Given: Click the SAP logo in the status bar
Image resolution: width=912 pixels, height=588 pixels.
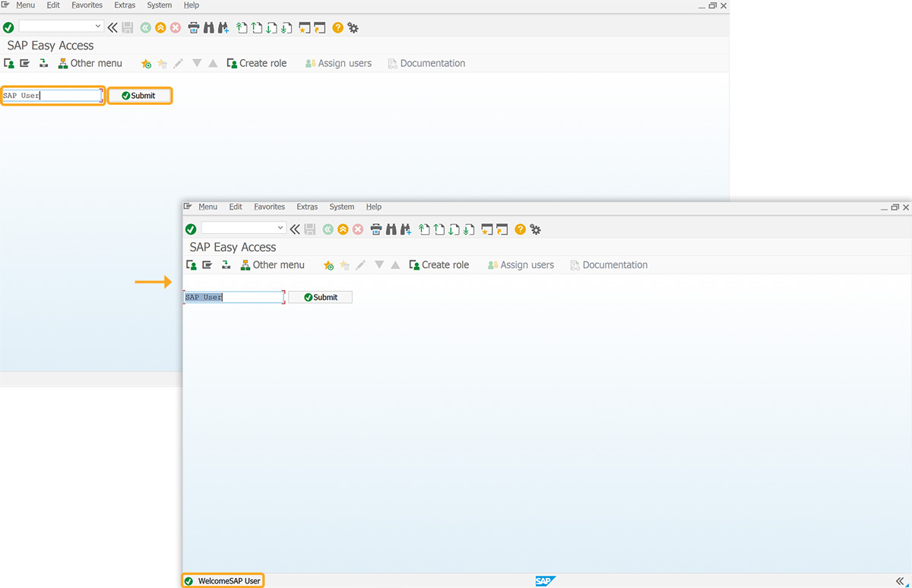Looking at the screenshot, I should pos(546,581).
